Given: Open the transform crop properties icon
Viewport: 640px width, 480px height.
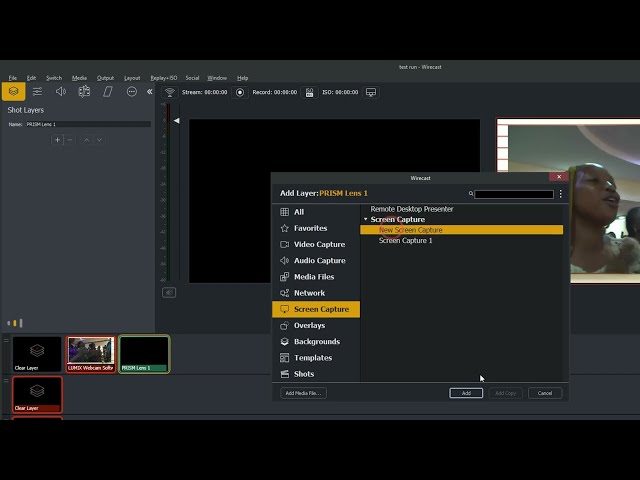Looking at the screenshot, I should [84, 91].
